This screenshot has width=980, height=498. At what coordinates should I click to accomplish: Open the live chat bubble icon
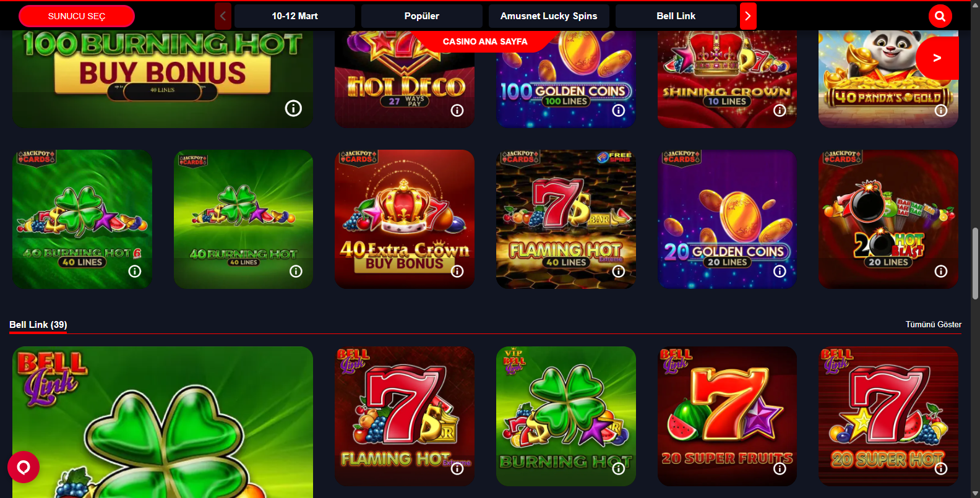pyautogui.click(x=24, y=467)
